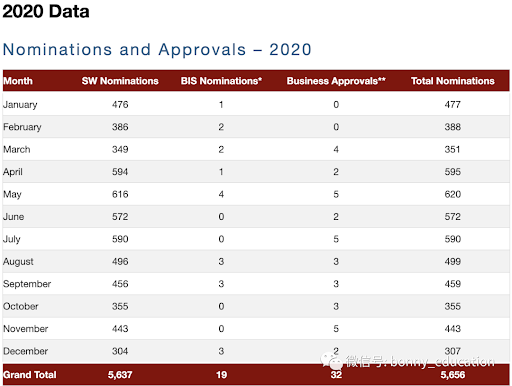
Task: Click the June SW Nominations value 572
Action: click(120, 217)
